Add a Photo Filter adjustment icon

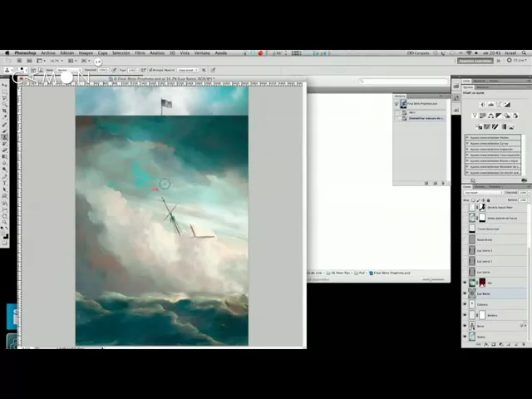pyautogui.click(x=506, y=116)
